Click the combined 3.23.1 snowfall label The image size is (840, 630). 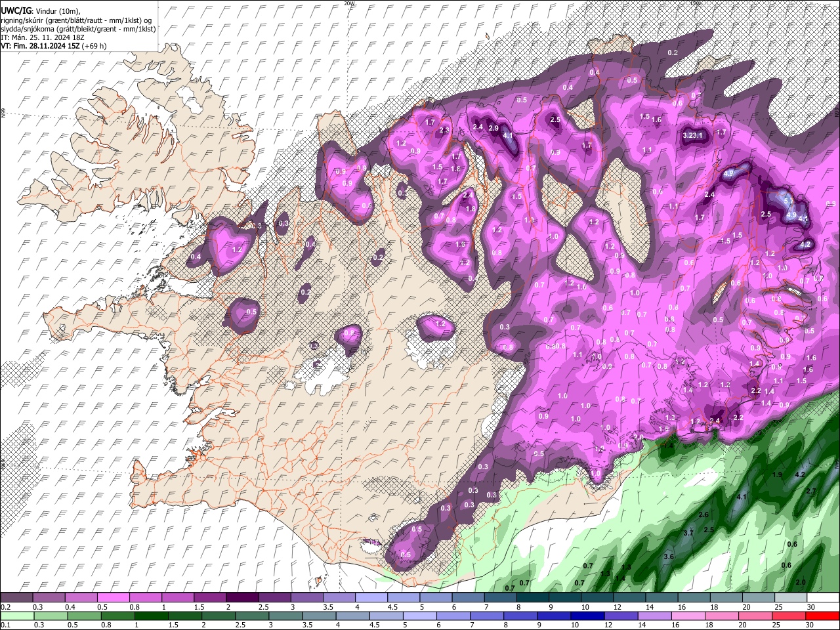693,135
